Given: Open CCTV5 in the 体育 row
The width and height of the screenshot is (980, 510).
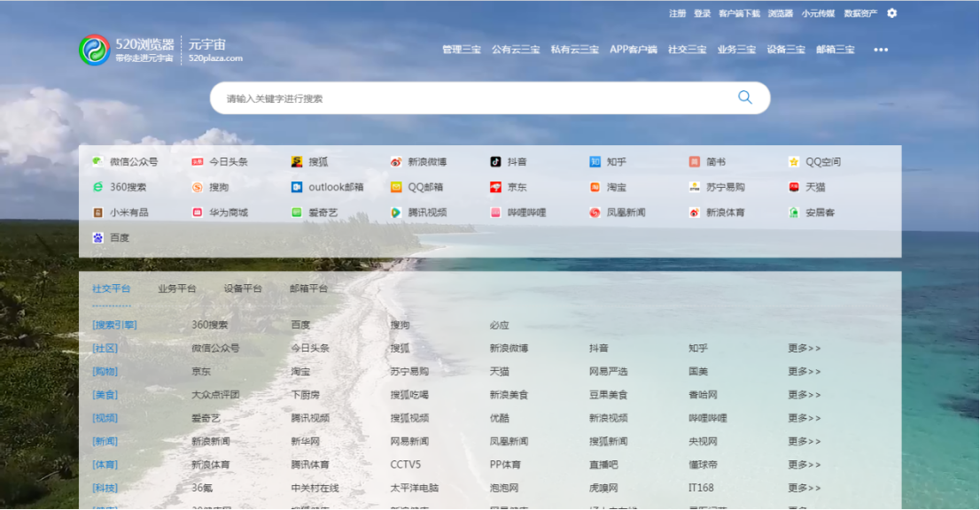Looking at the screenshot, I should (406, 465).
